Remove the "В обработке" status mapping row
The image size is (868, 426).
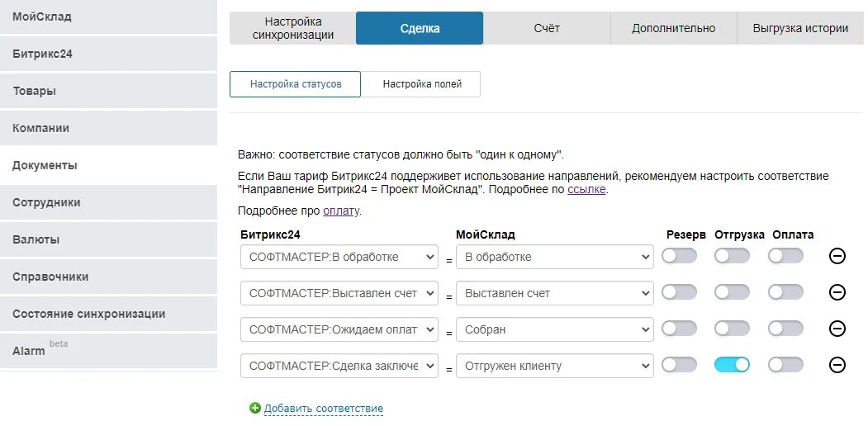837,256
